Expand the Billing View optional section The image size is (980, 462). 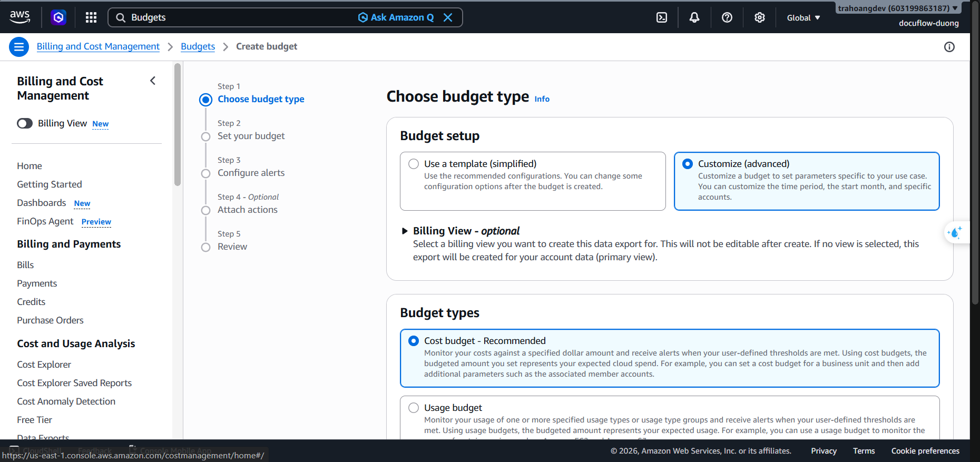click(405, 231)
